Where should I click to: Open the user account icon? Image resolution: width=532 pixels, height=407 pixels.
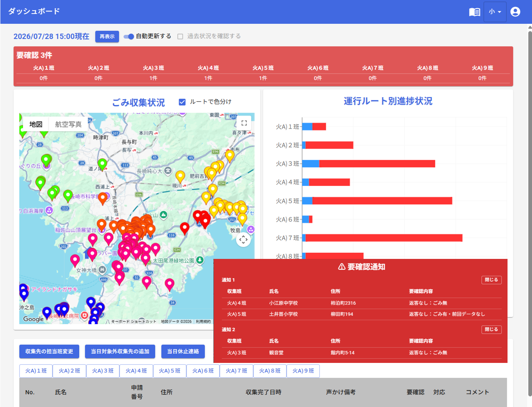(x=515, y=12)
